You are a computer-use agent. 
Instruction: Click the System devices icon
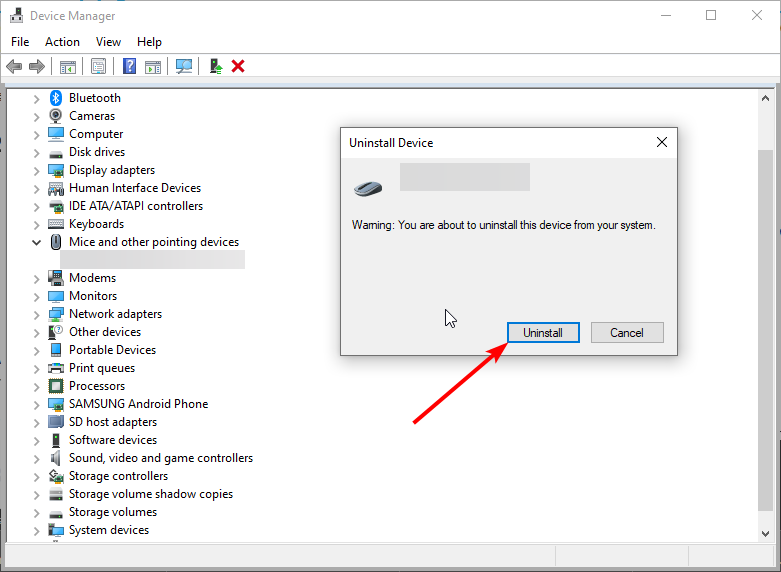(x=56, y=530)
